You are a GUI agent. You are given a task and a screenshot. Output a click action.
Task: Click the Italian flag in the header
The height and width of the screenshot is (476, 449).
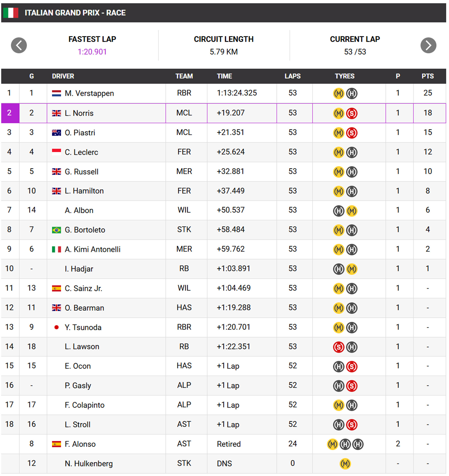coord(11,13)
